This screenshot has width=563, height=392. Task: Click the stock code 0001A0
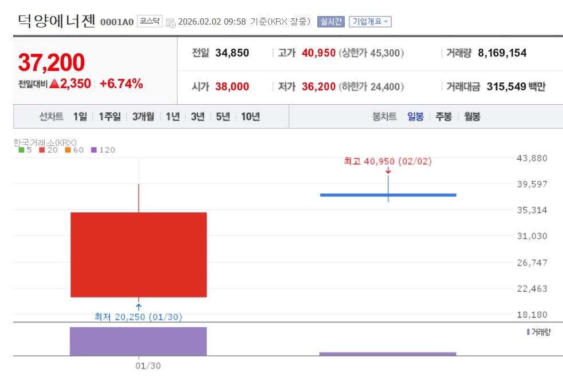(x=117, y=22)
